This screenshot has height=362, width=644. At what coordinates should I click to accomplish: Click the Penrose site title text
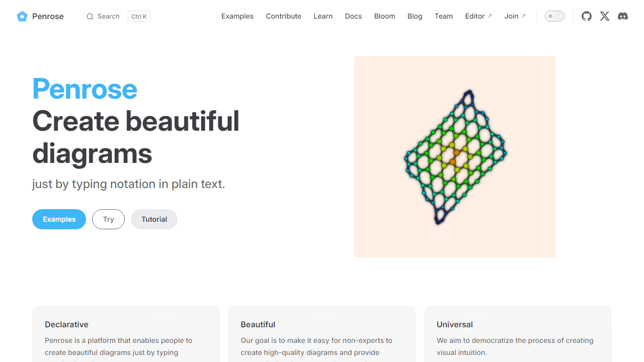(x=48, y=16)
